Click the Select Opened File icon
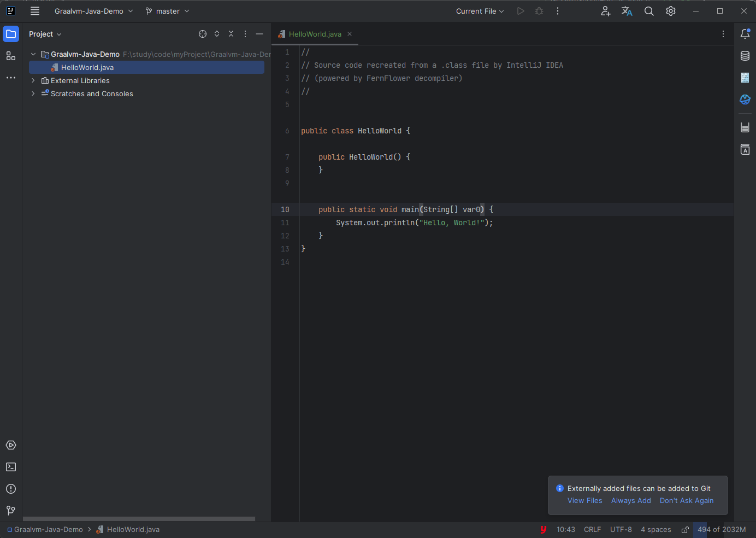Image resolution: width=756 pixels, height=538 pixels. coord(203,34)
